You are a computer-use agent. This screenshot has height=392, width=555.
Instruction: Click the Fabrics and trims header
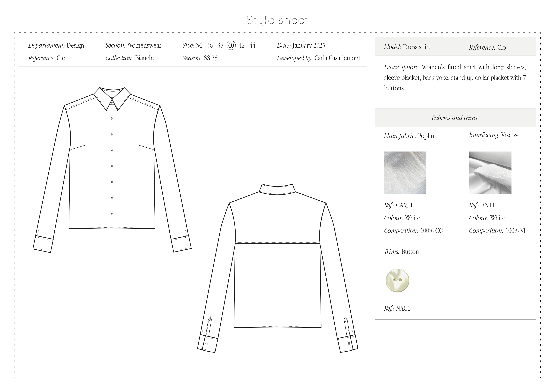point(454,118)
